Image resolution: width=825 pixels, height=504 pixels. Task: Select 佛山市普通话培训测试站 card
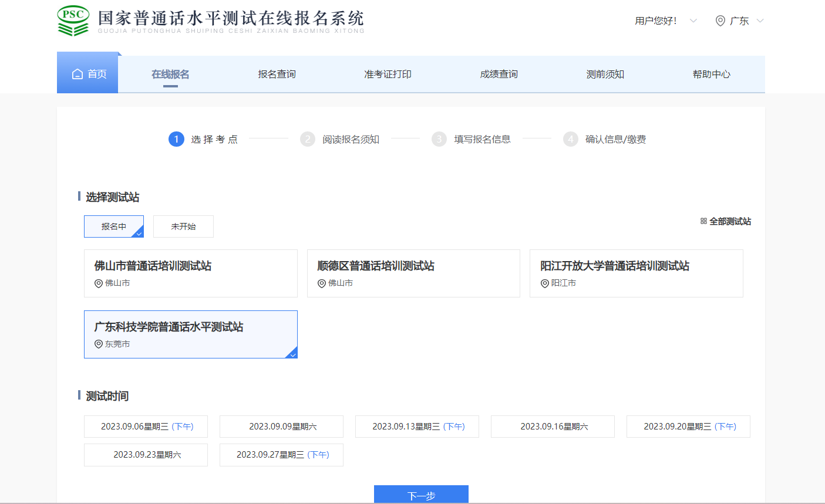tap(191, 273)
